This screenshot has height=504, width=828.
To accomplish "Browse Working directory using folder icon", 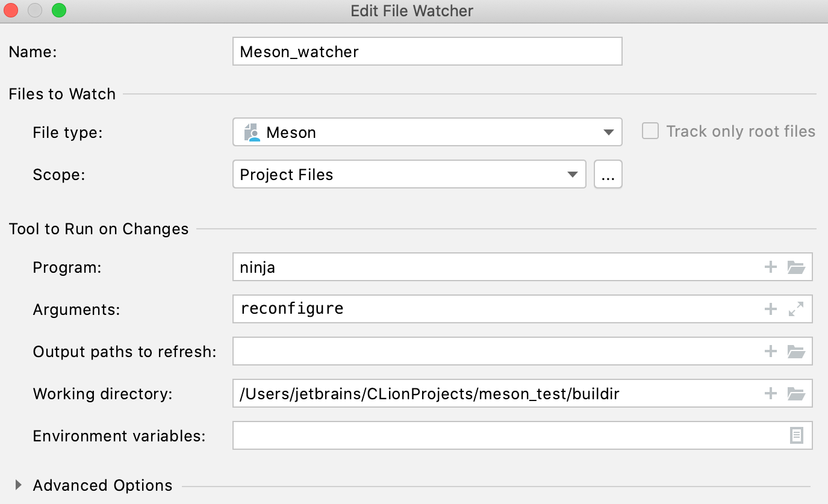I will [796, 393].
